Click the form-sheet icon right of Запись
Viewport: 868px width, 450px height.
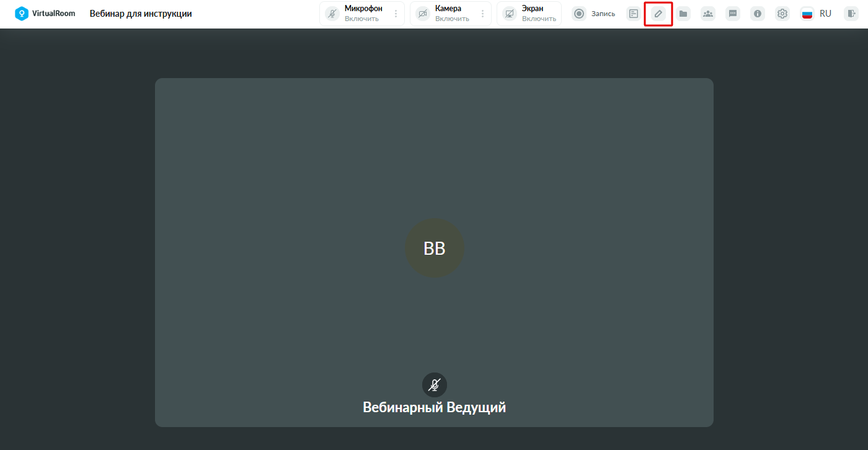click(634, 14)
